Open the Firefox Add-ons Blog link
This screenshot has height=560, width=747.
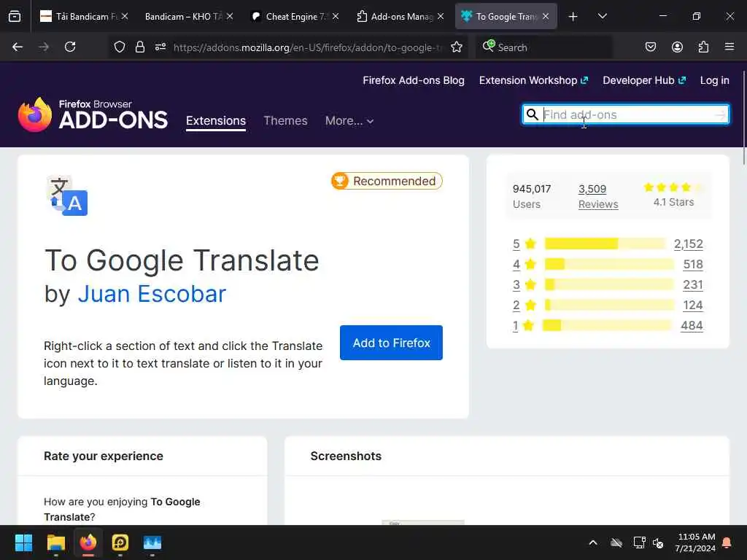(x=414, y=80)
